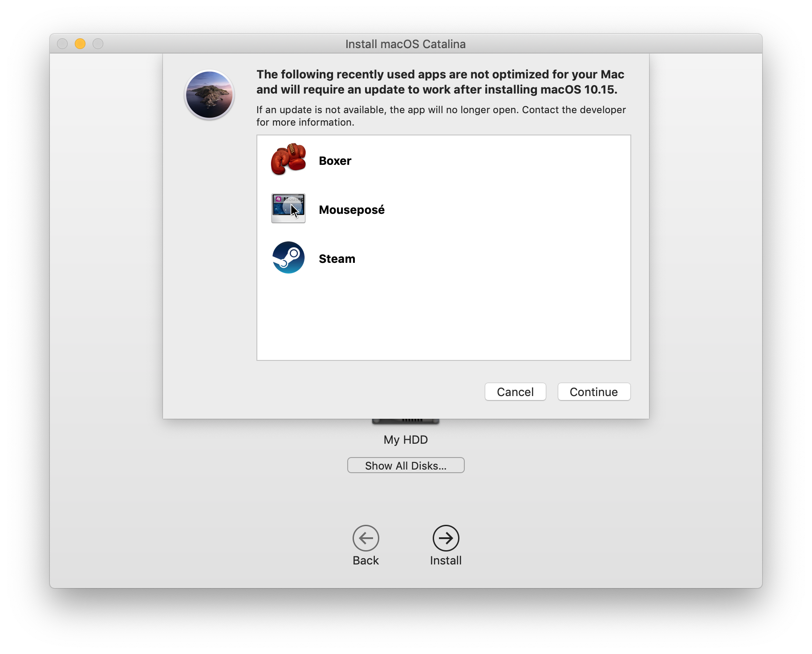Image resolution: width=812 pixels, height=654 pixels.
Task: Click the Boxer boxing gloves icon
Action: [288, 159]
